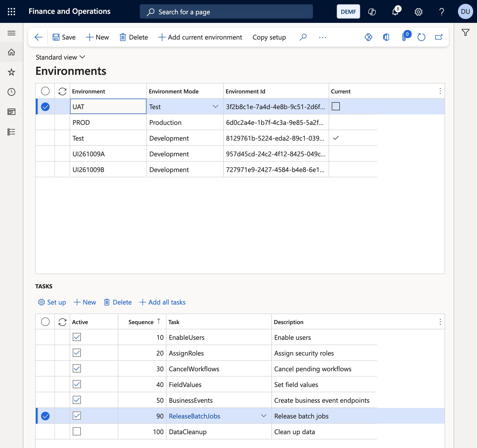Open the DU user account avatar

(465, 11)
